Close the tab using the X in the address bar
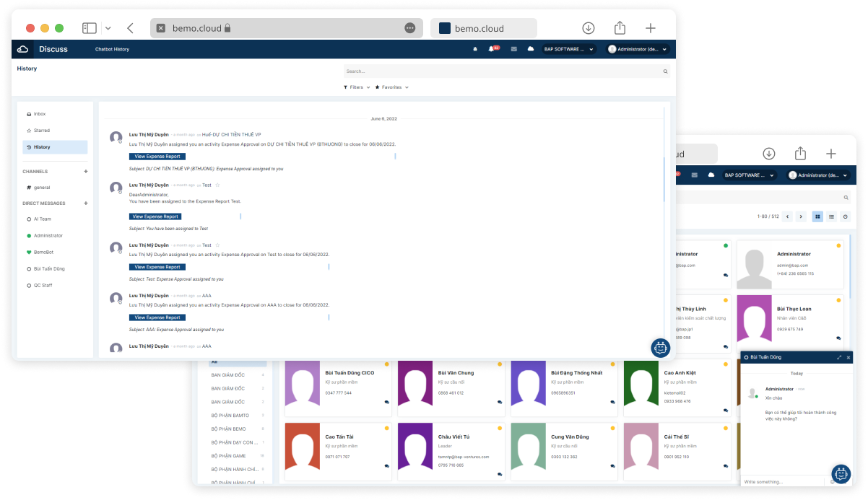 pyautogui.click(x=161, y=28)
